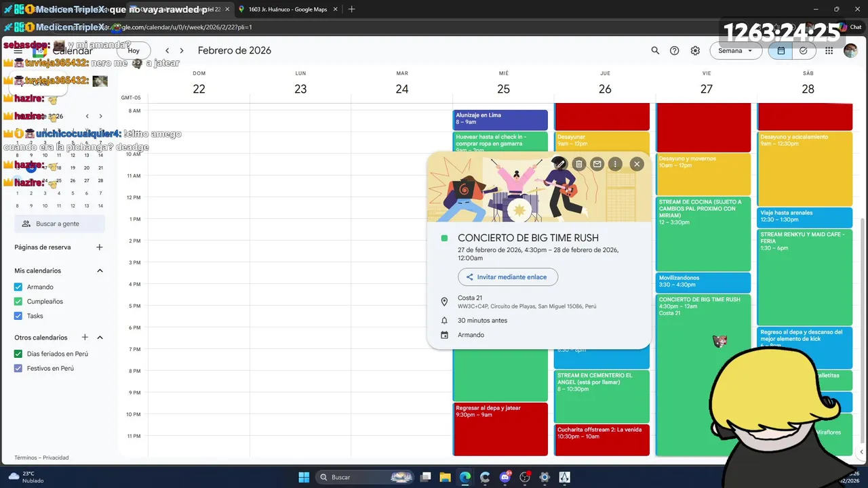Collapse the Mis calendarios section
Screen dimensions: 868x488
coord(100,271)
